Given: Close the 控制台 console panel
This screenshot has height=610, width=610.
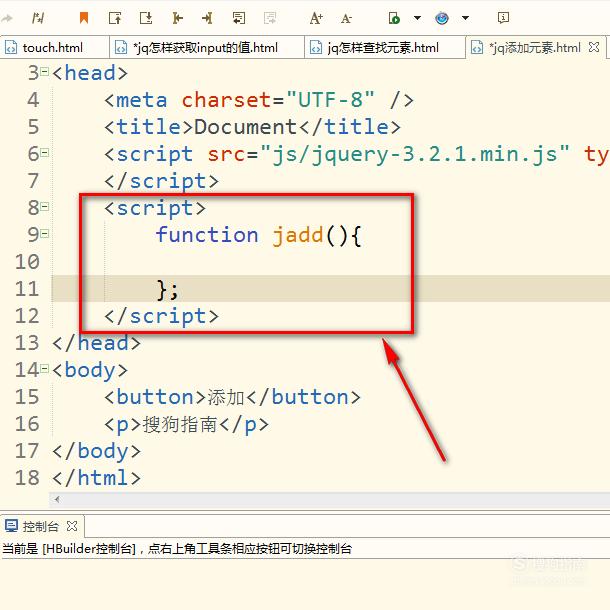Looking at the screenshot, I should pos(72,526).
